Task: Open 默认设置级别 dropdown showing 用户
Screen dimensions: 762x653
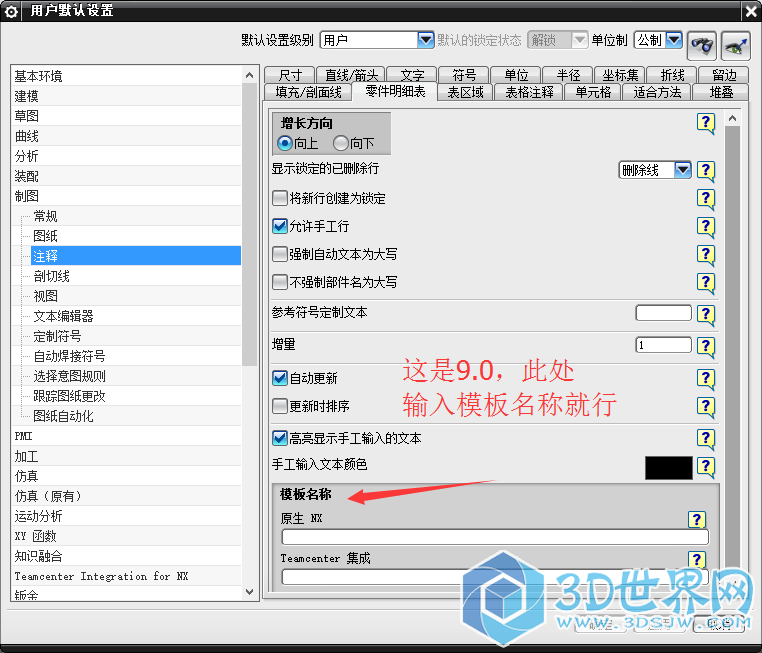Action: pos(377,40)
